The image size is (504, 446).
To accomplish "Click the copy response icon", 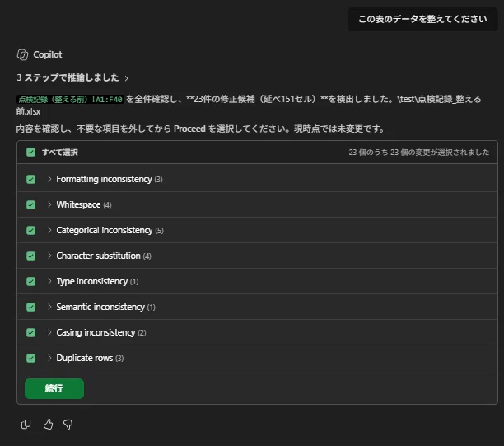I will 26,424.
